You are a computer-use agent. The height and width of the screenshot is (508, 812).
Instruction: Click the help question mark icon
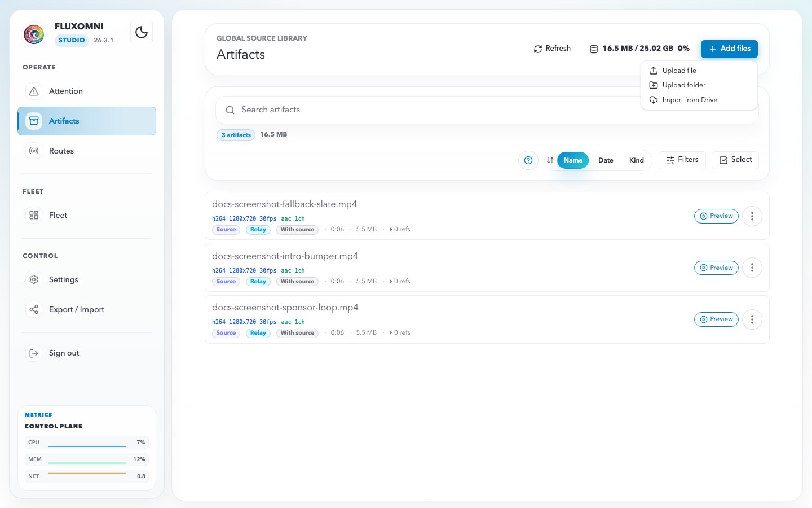click(x=528, y=160)
